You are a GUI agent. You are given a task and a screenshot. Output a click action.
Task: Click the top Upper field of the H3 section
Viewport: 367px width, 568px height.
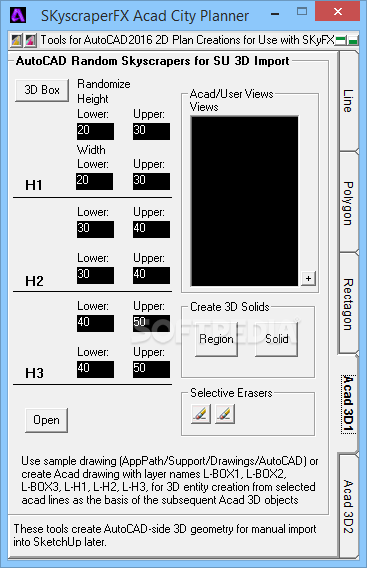[x=151, y=323]
